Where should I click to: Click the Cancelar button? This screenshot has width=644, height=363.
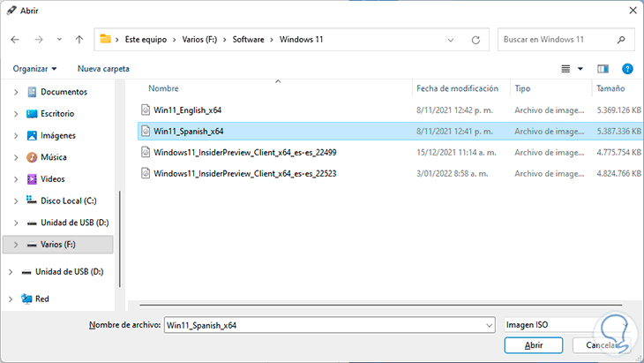click(x=602, y=345)
